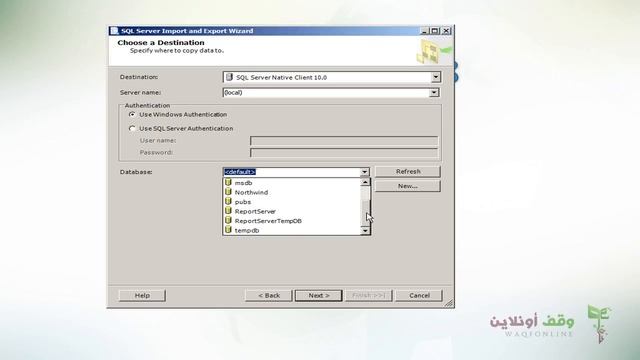Close the Import and Export Wizard

click(446, 31)
